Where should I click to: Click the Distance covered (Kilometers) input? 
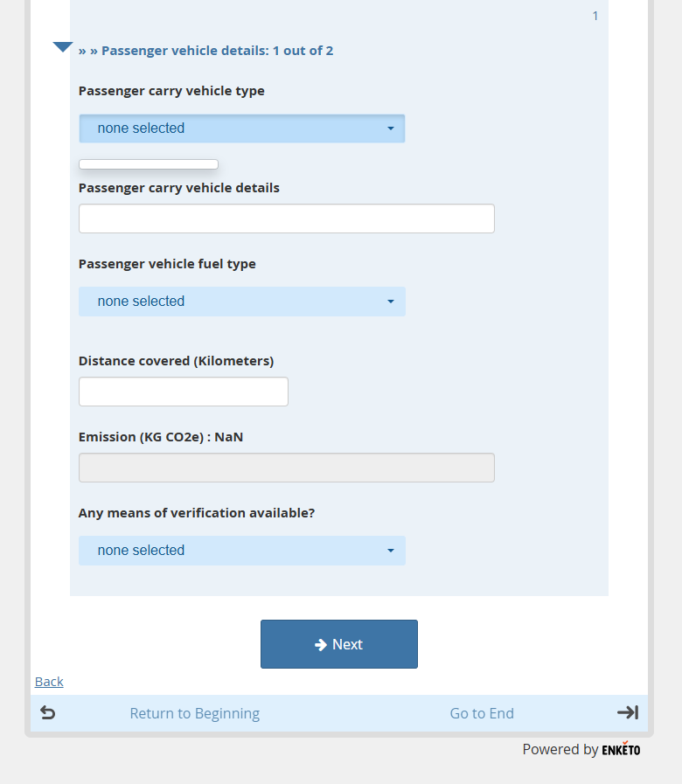pos(184,392)
